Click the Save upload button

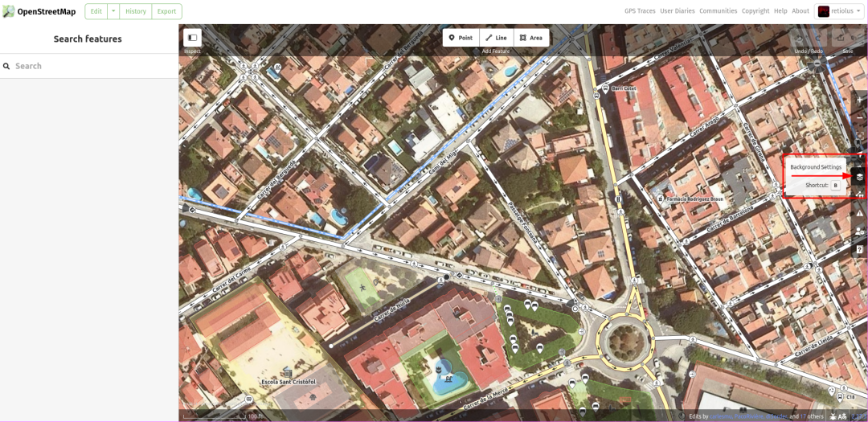pos(848,38)
